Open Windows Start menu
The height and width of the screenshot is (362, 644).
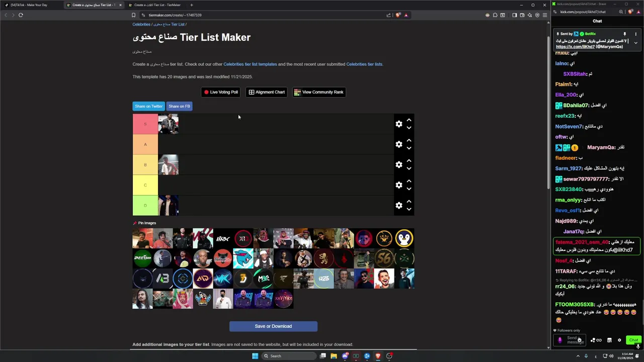[x=255, y=356]
